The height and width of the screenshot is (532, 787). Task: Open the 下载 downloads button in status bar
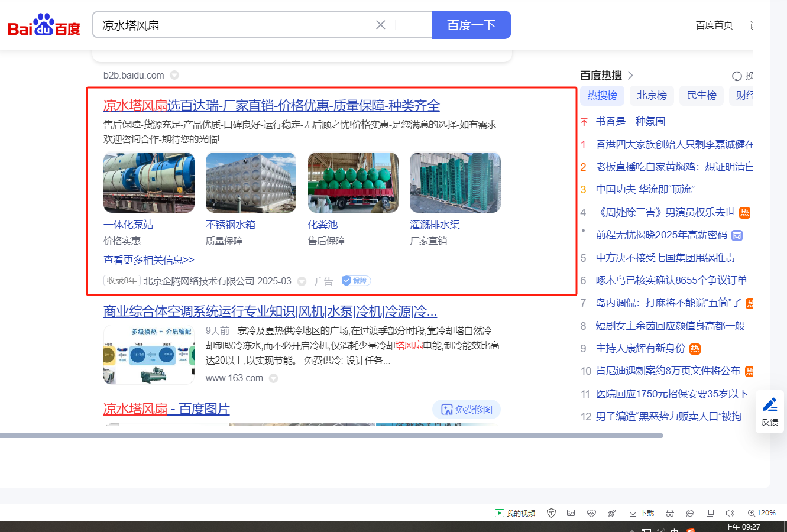click(642, 513)
